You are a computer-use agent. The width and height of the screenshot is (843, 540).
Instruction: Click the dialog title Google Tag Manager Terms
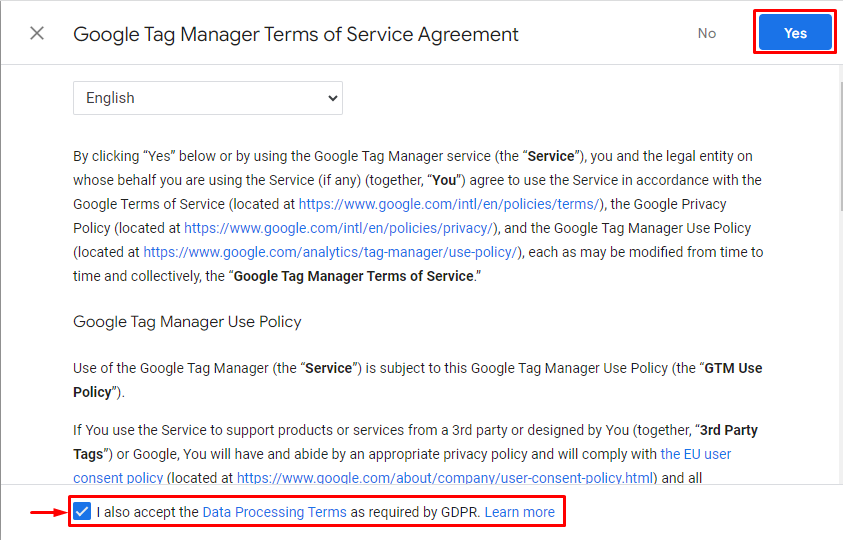click(296, 34)
